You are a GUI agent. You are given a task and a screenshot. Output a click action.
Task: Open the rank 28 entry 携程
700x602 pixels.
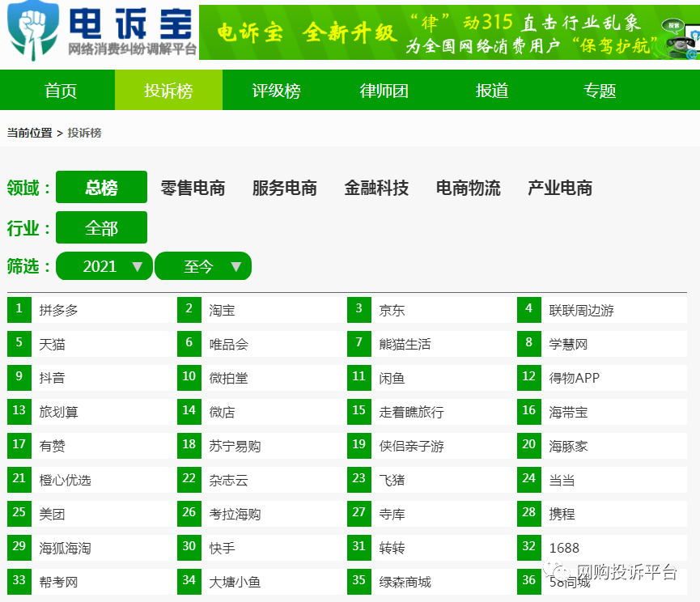point(562,514)
